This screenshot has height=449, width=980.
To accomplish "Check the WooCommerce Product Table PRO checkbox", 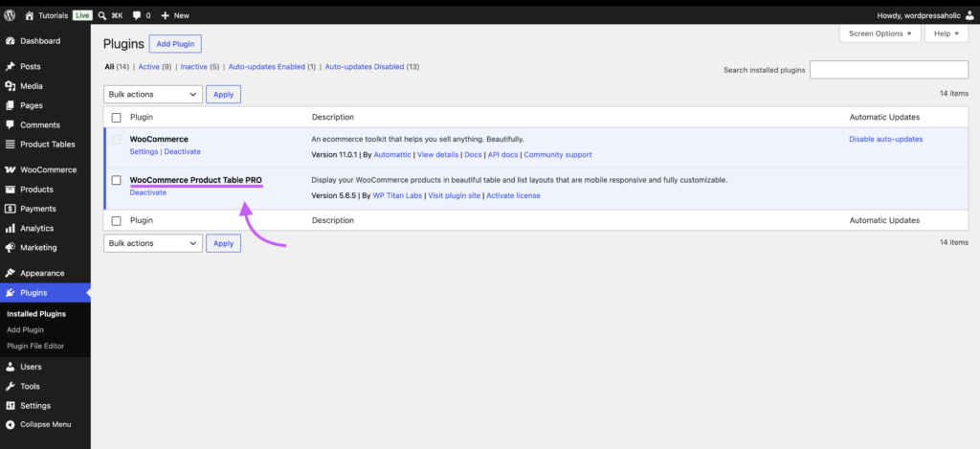I will 116,180.
